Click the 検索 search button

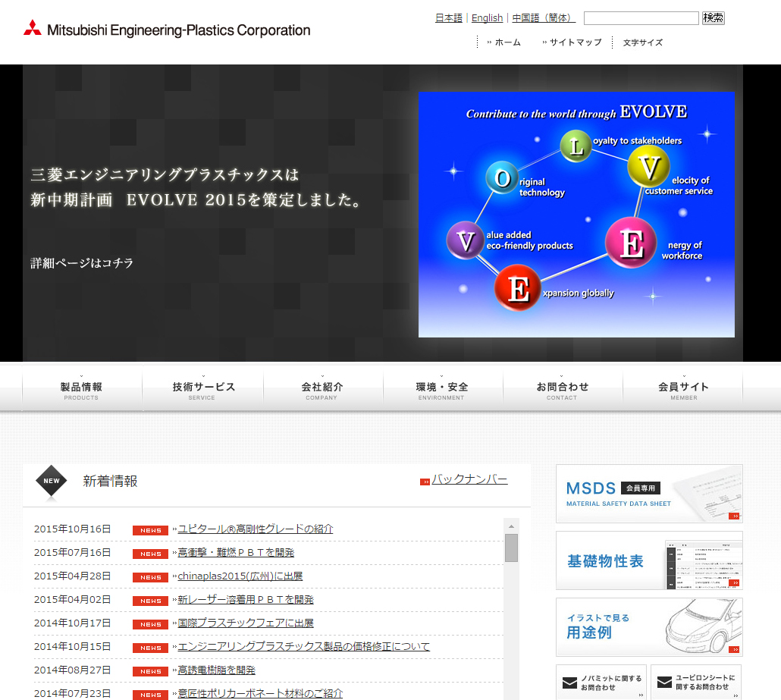(x=714, y=18)
